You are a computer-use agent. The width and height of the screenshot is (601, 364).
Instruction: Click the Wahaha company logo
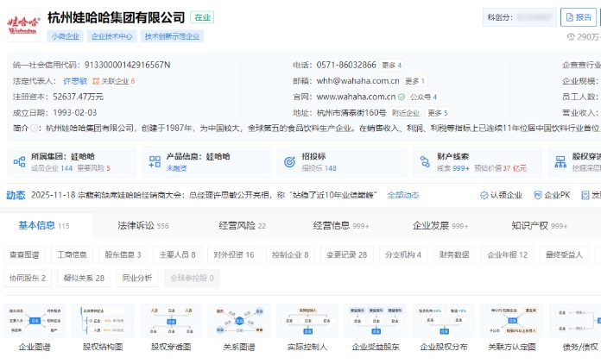click(23, 25)
